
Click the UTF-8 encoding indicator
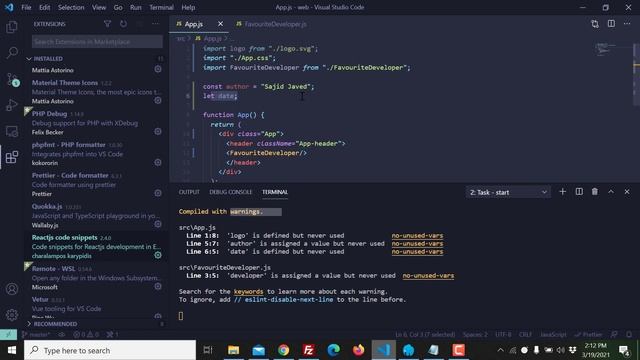click(x=503, y=334)
